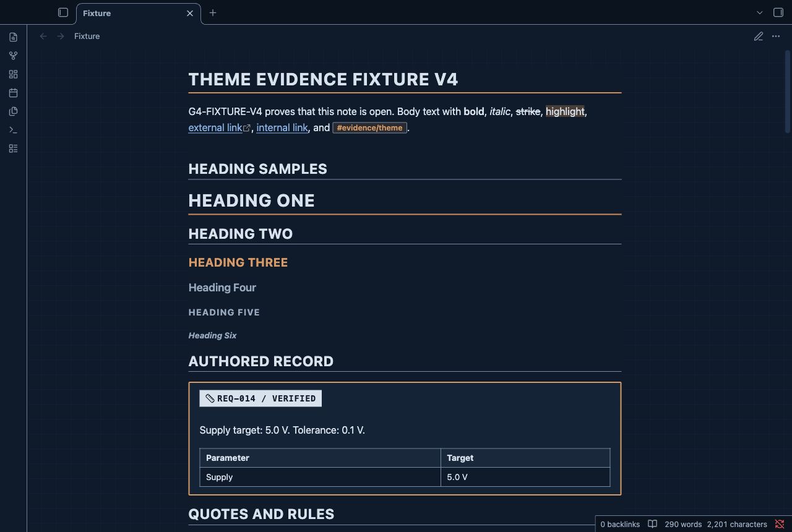Open the quick switcher file-search ribbon icon
Image resolution: width=792 pixels, height=532 pixels.
coord(13,37)
